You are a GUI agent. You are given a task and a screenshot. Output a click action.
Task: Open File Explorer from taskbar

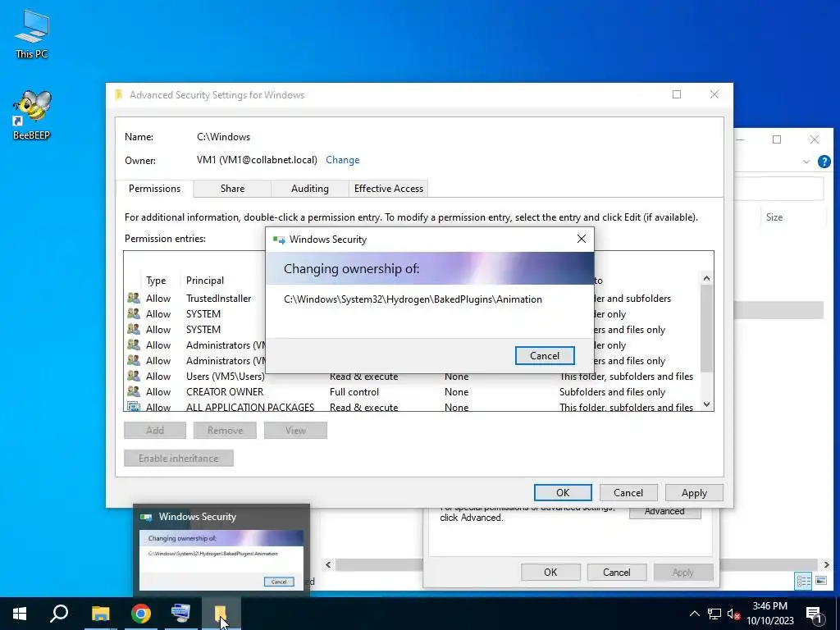100,614
